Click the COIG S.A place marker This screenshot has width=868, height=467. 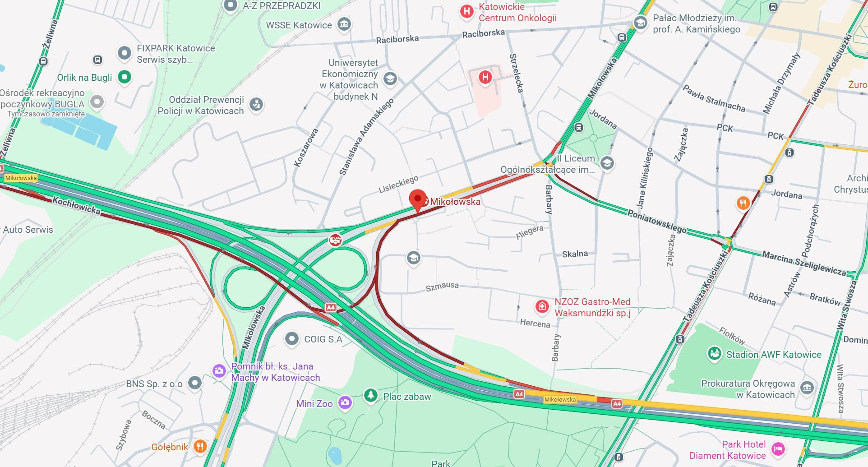click(x=292, y=338)
